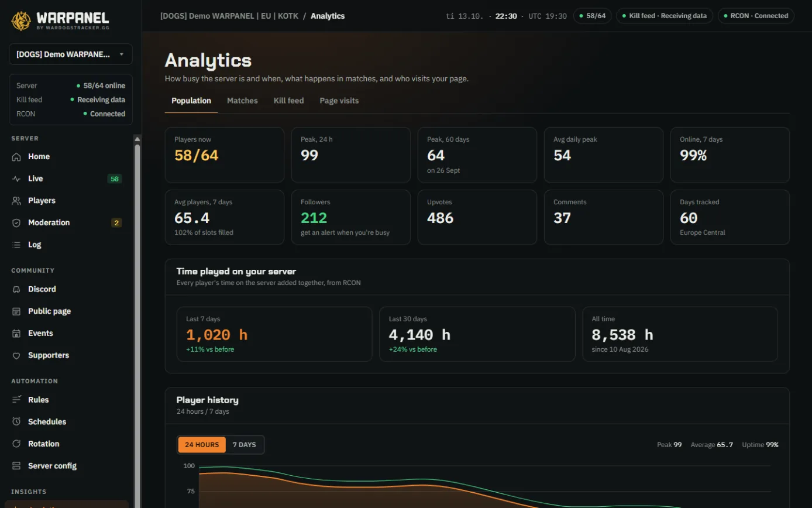Click the WARPANEL wolf logo icon
Image resolution: width=812 pixels, height=508 pixels.
click(21, 20)
